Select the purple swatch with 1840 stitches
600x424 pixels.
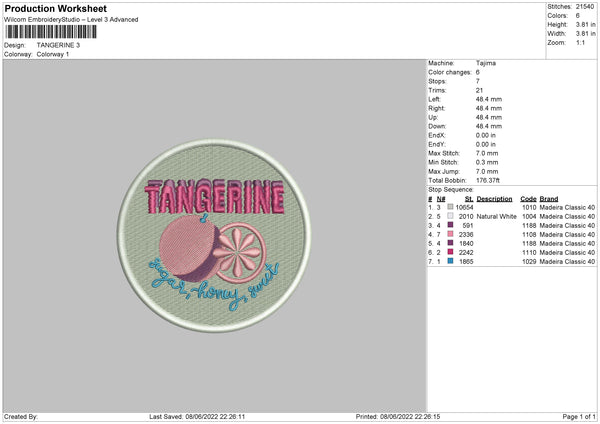[450, 243]
